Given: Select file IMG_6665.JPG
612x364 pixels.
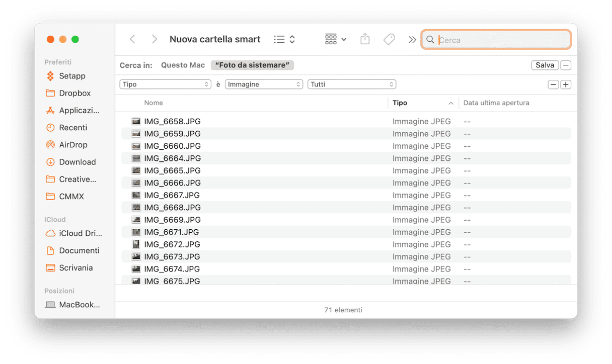Looking at the screenshot, I should click(x=346, y=170).
